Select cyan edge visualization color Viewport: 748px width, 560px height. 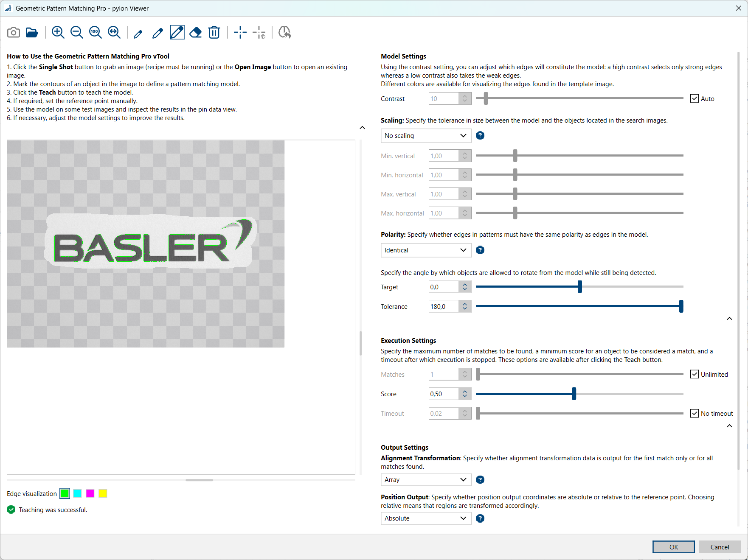click(x=77, y=493)
